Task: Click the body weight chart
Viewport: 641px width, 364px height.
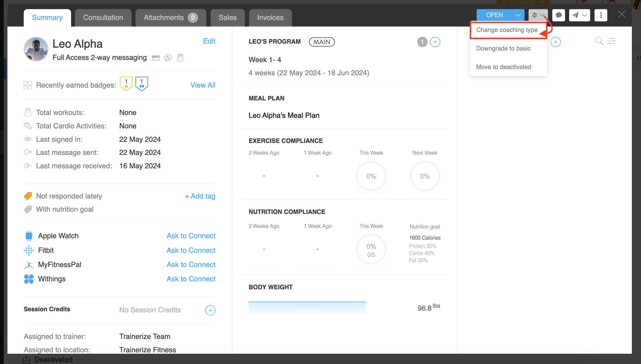Action: [307, 308]
